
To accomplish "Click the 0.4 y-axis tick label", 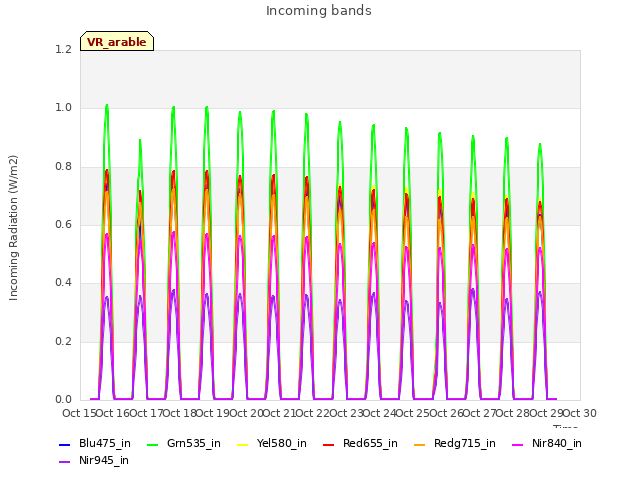I will pos(63,282).
